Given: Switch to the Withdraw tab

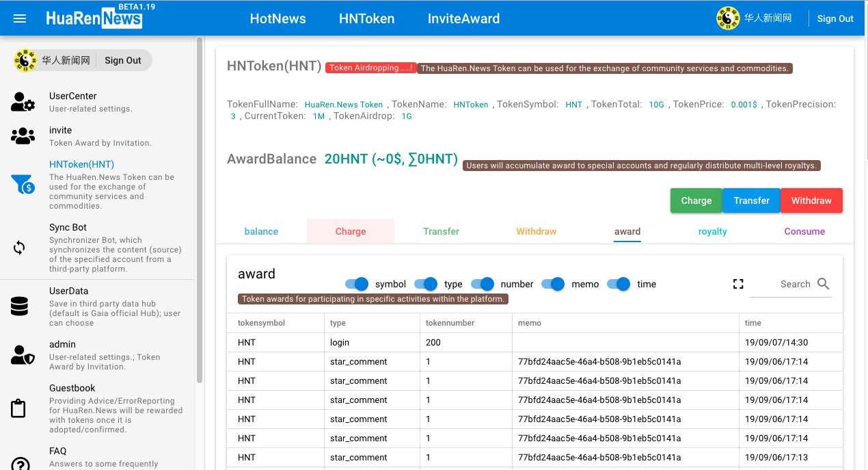Looking at the screenshot, I should pyautogui.click(x=537, y=231).
